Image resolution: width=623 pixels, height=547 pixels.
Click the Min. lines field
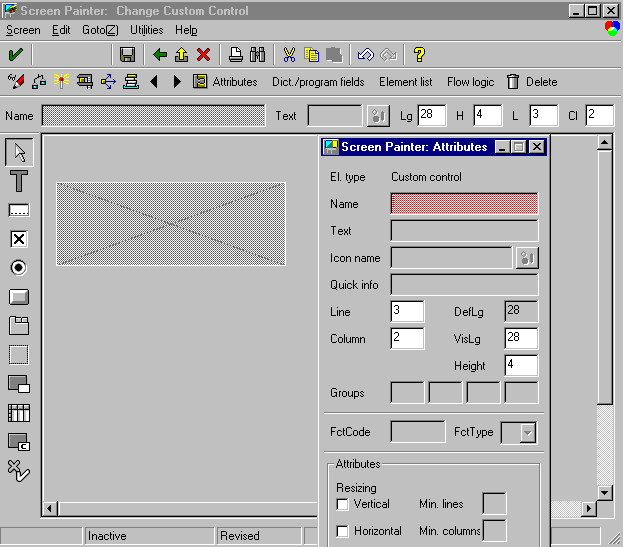(x=494, y=504)
